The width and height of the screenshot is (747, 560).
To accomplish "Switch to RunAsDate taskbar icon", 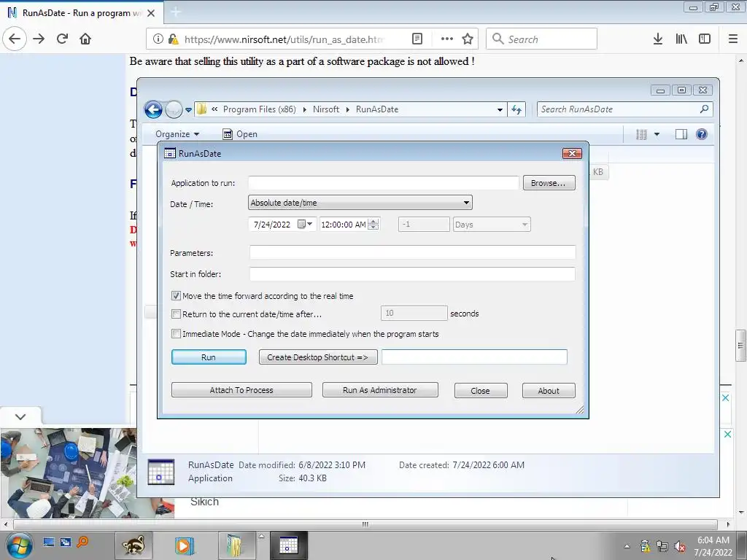I will (x=289, y=545).
